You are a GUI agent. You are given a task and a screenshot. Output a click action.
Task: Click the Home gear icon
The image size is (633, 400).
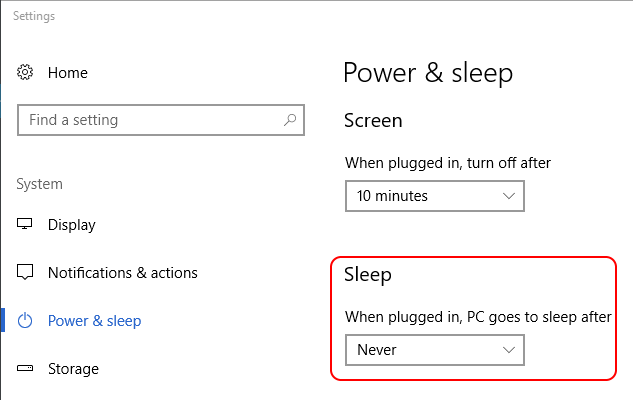25,73
